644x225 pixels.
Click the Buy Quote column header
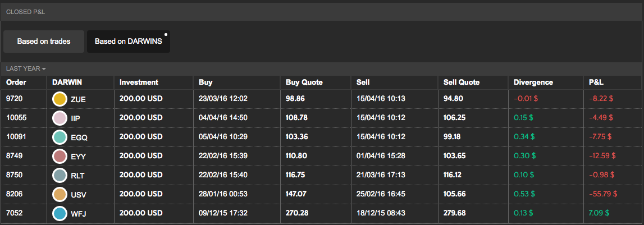point(304,82)
